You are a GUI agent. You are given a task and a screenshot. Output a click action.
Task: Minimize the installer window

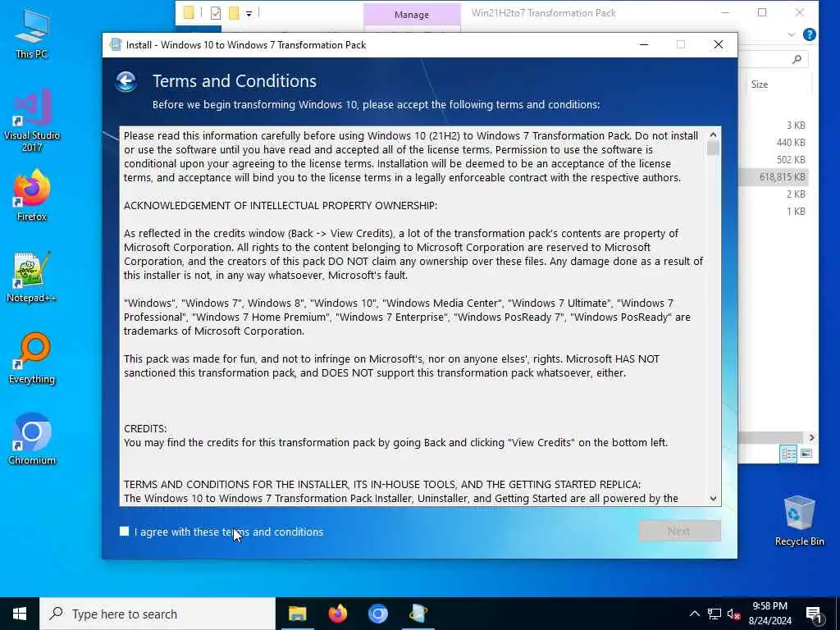(644, 45)
